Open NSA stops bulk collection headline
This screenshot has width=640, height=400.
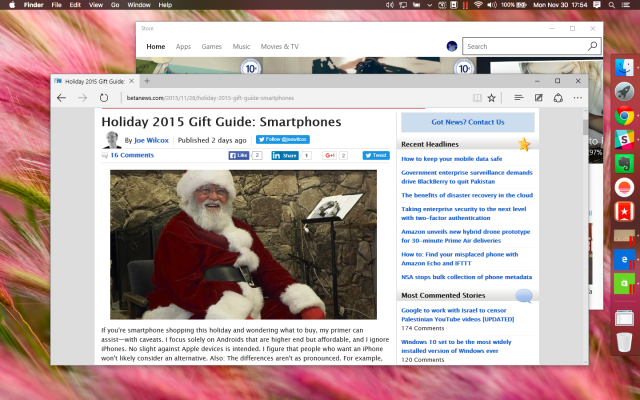467,277
